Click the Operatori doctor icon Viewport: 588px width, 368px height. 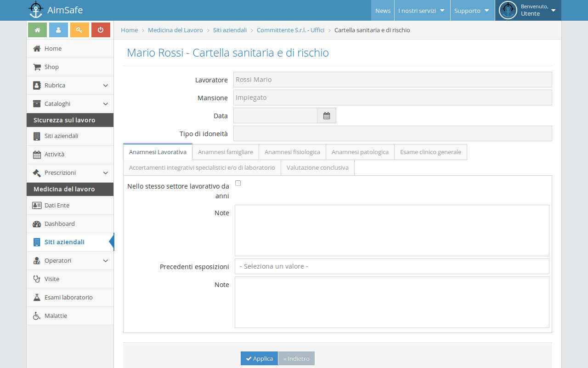37,260
